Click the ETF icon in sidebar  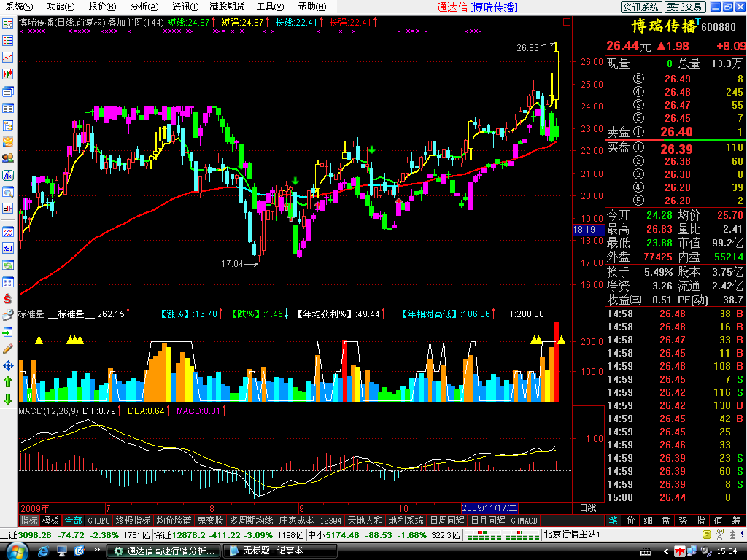click(x=7, y=208)
